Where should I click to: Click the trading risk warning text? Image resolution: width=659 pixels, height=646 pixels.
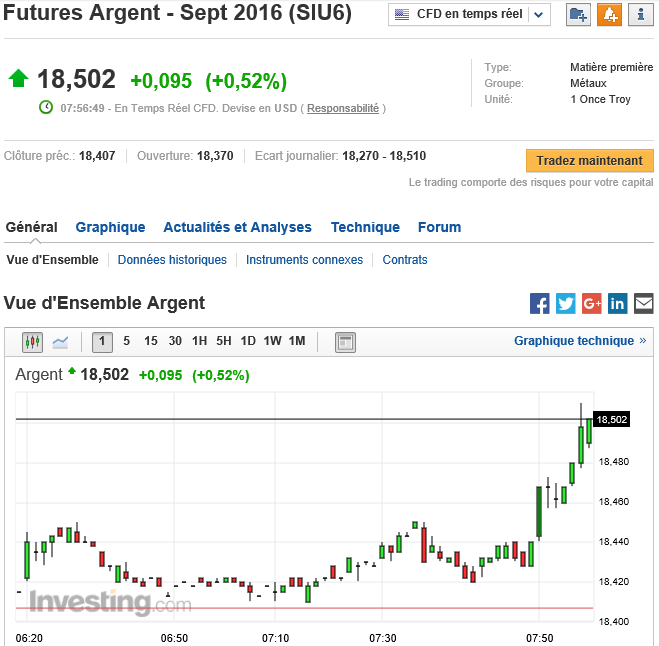click(x=531, y=182)
